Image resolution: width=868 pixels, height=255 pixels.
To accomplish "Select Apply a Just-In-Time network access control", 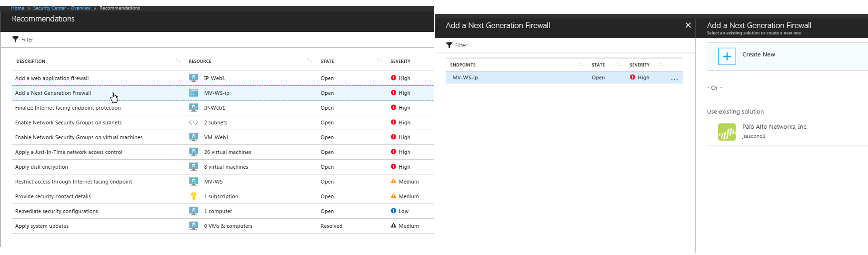I will point(69,152).
